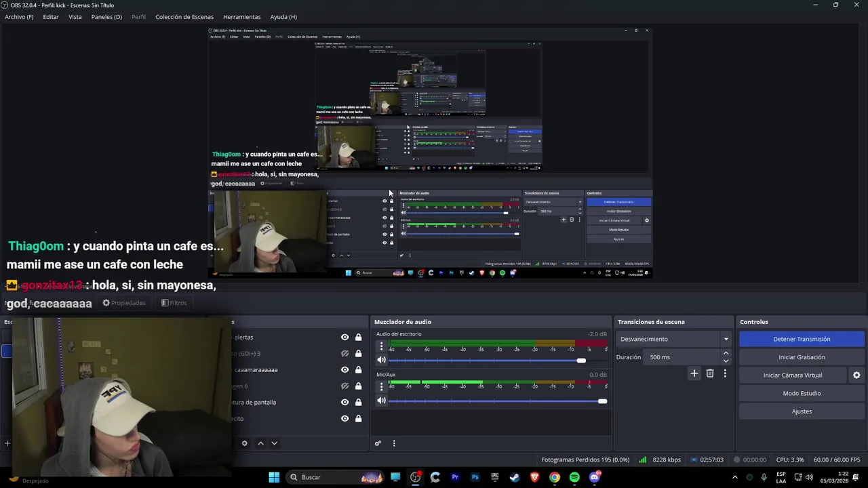Open source properties gear in Sources toolbar
868x488 pixels.
click(245, 443)
